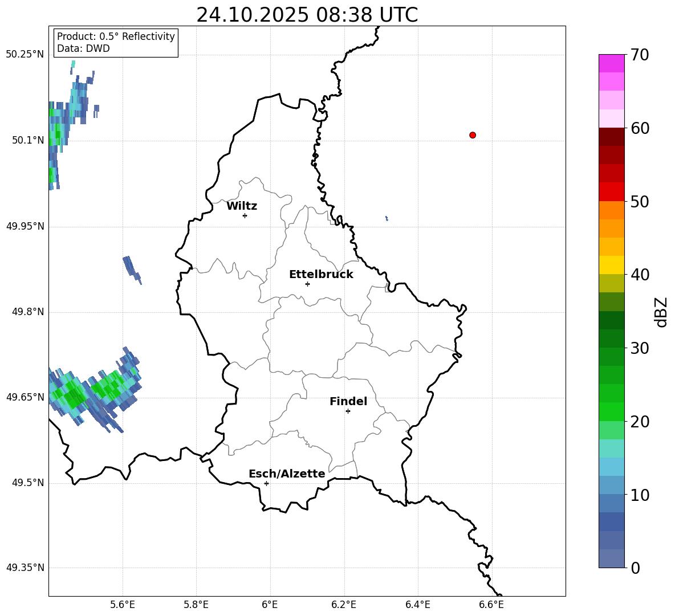Click the 50.1°N latitude label
Image resolution: width=675 pixels, height=616 pixels.
pos(28,140)
